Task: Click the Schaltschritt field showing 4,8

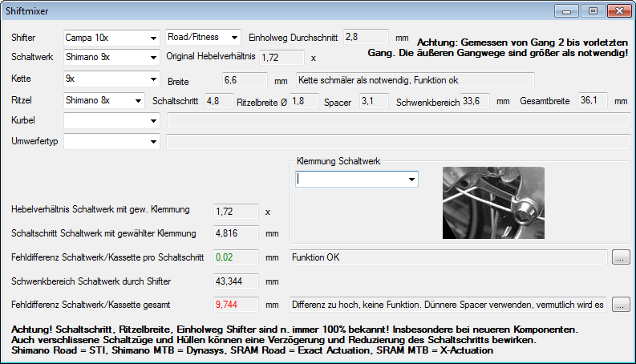Action: [214, 101]
